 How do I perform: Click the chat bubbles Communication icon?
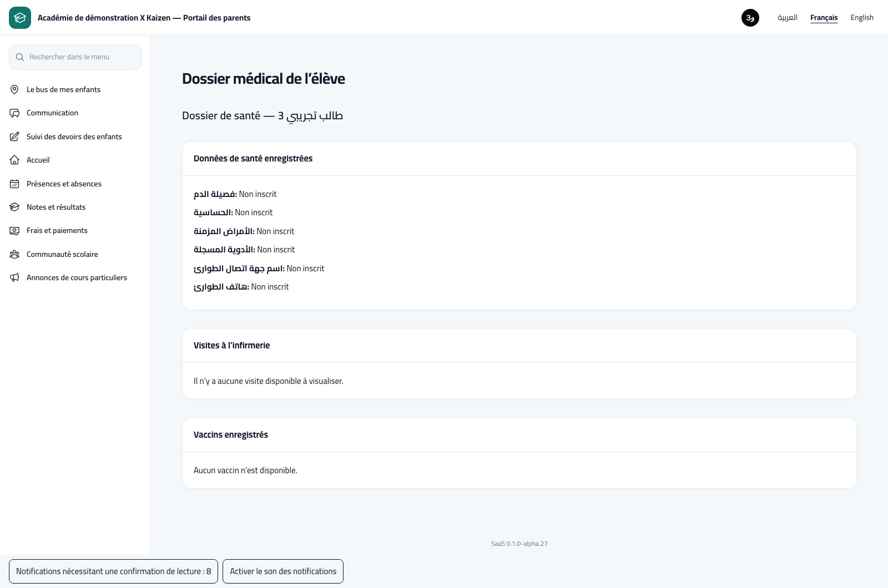tap(14, 113)
